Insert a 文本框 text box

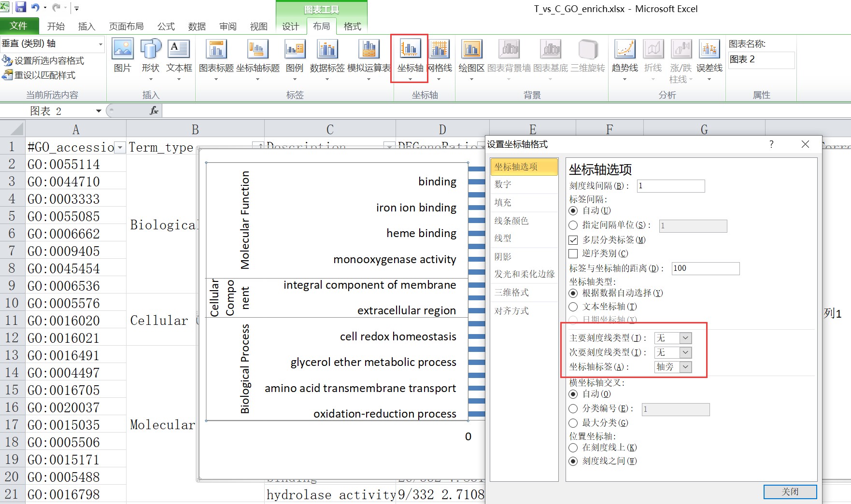(x=179, y=59)
